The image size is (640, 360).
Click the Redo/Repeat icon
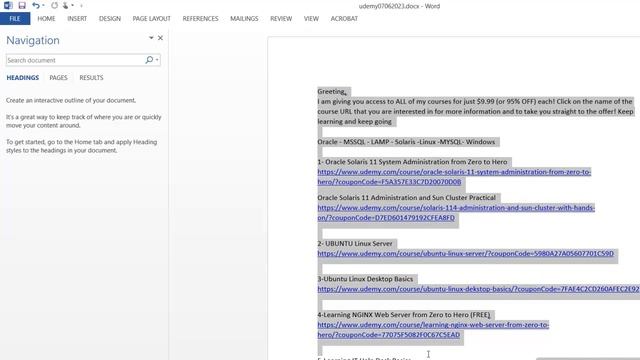coord(54,5)
